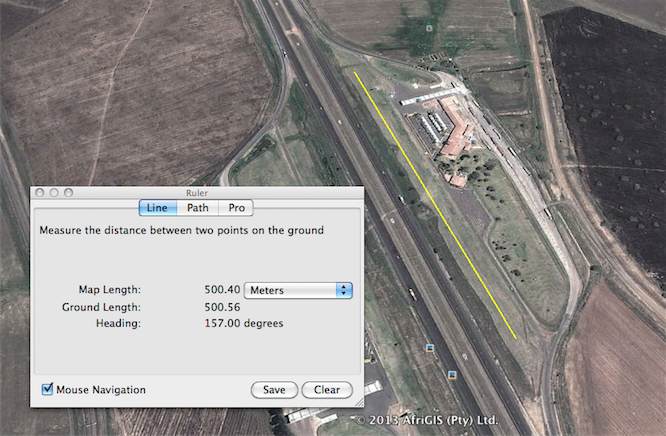Click the yellow measurement line on map
The width and height of the screenshot is (666, 436).
click(435, 206)
